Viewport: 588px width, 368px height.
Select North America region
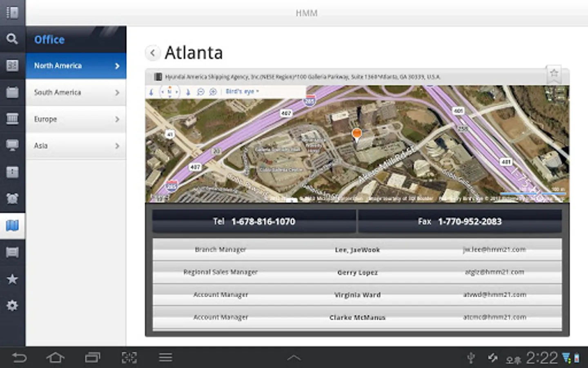(76, 66)
